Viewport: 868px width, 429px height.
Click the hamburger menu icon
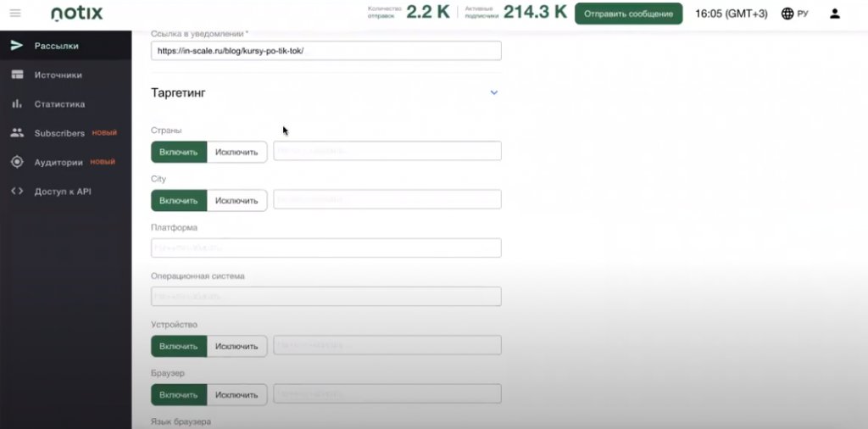coord(15,14)
